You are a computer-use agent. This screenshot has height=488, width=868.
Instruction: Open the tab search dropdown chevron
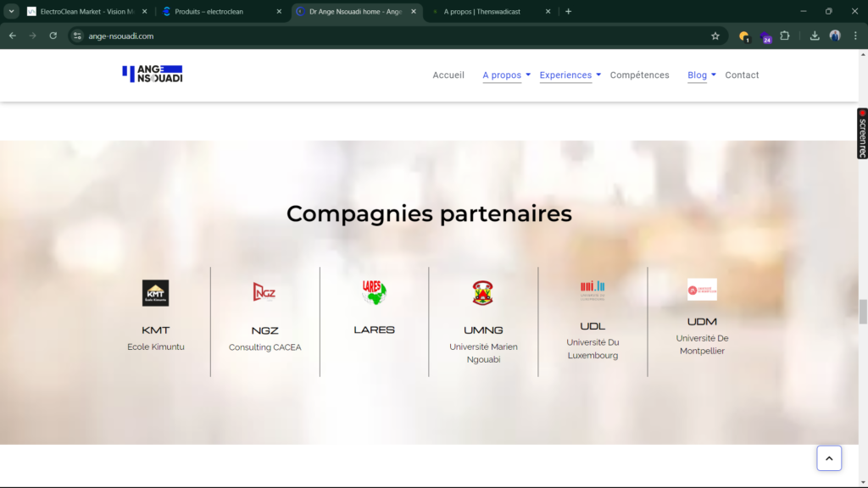point(11,12)
